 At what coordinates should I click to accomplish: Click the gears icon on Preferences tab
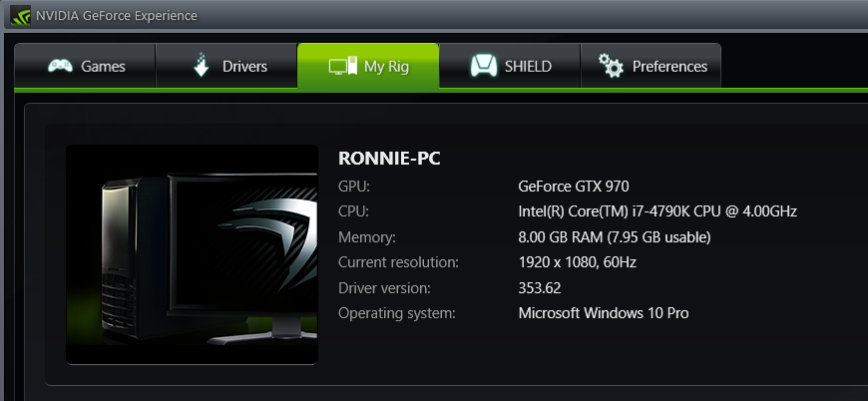612,65
